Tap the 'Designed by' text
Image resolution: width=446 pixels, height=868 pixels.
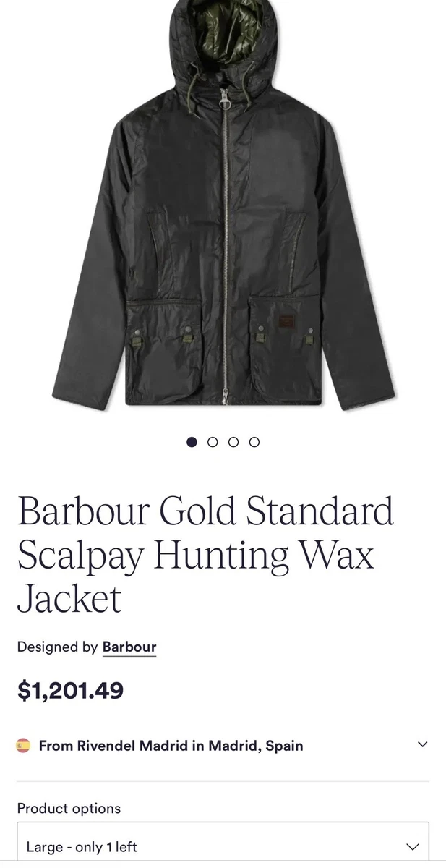(57, 647)
